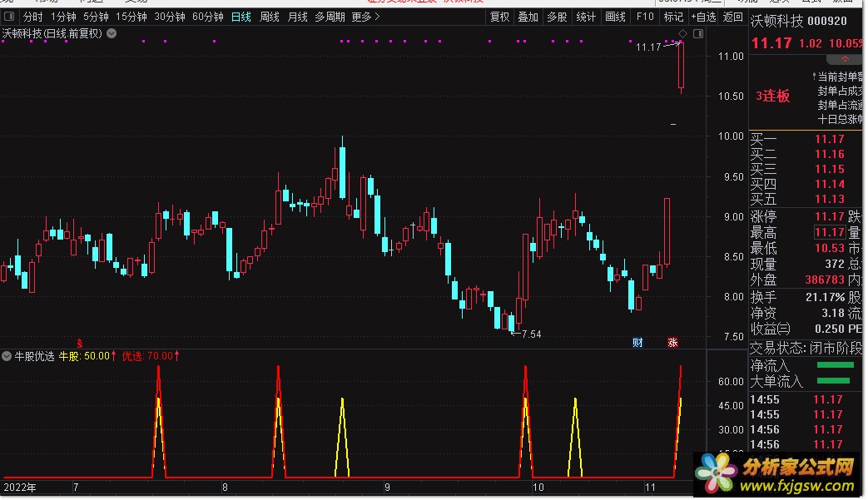This screenshot has height=500, width=868.
Task: Click the green 大单流入 bar
Action: coord(833,380)
